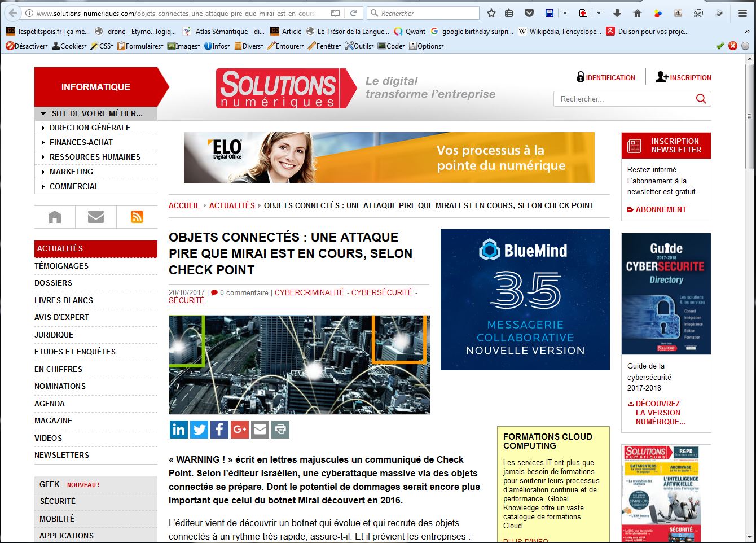Print the article with the printer icon
Screen dimensions: 756x543
pos(280,430)
